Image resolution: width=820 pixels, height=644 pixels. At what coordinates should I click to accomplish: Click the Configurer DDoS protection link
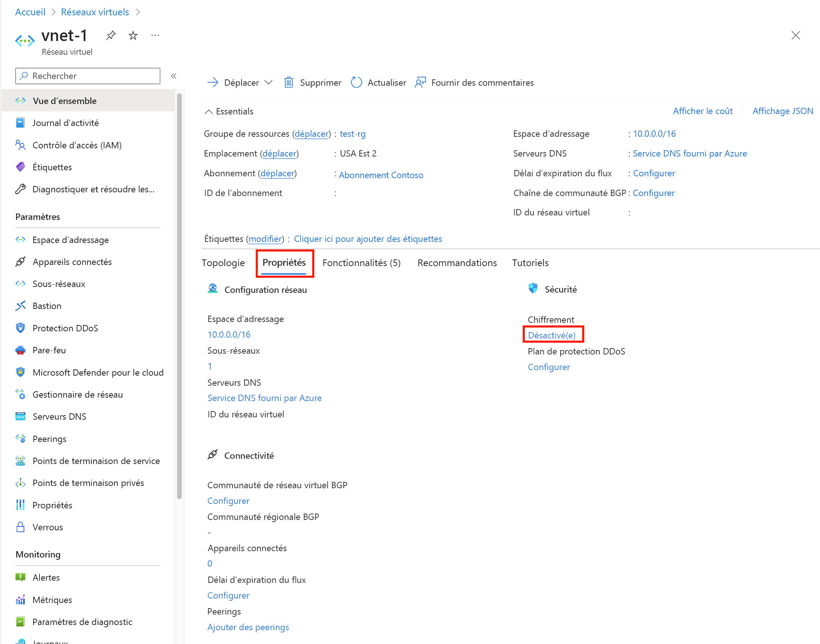coord(548,367)
